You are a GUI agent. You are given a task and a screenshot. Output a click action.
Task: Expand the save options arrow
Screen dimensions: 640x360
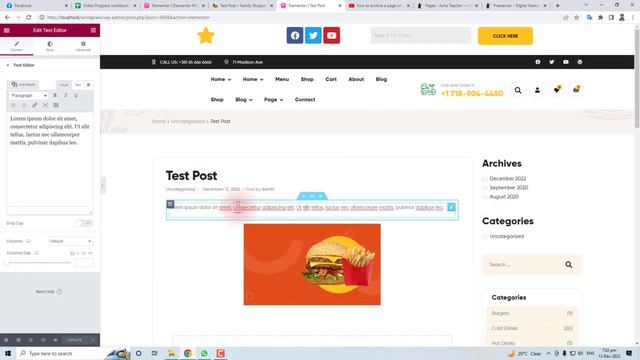93,340
